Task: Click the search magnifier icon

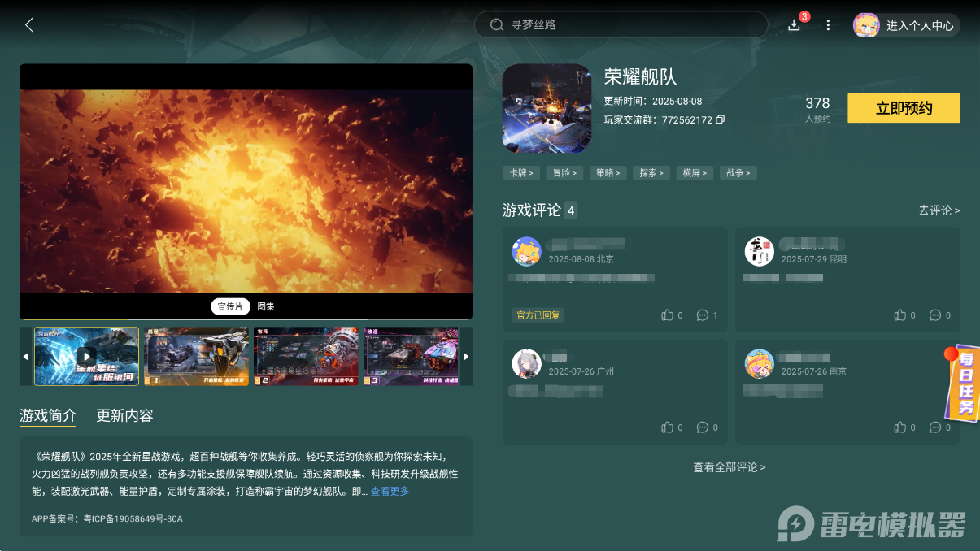Action: tap(497, 24)
